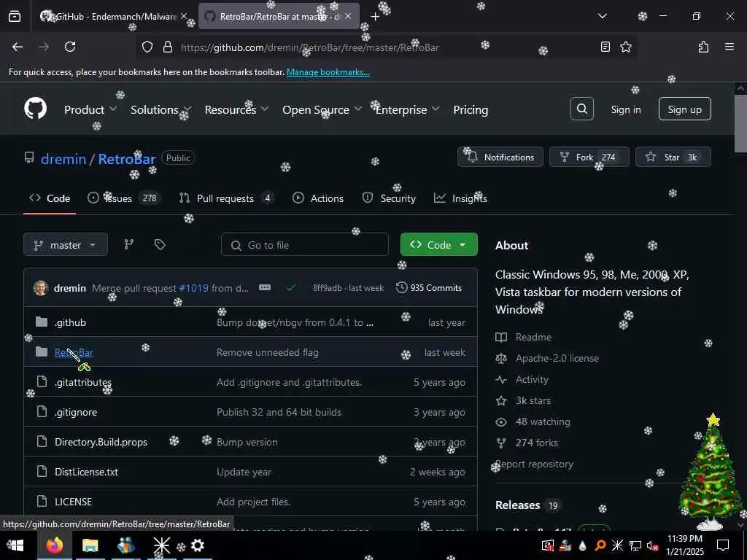Switch to the Pull requests tab

(x=226, y=198)
